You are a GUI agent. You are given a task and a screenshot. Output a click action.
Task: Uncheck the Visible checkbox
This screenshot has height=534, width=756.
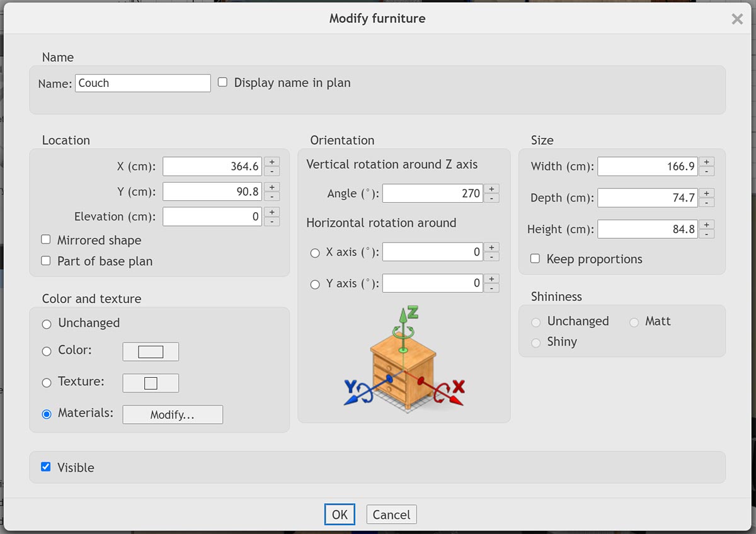(x=46, y=467)
